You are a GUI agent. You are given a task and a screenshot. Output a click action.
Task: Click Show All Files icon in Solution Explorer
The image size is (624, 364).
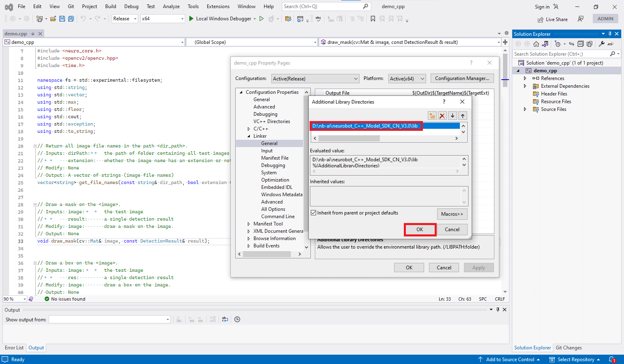point(589,44)
